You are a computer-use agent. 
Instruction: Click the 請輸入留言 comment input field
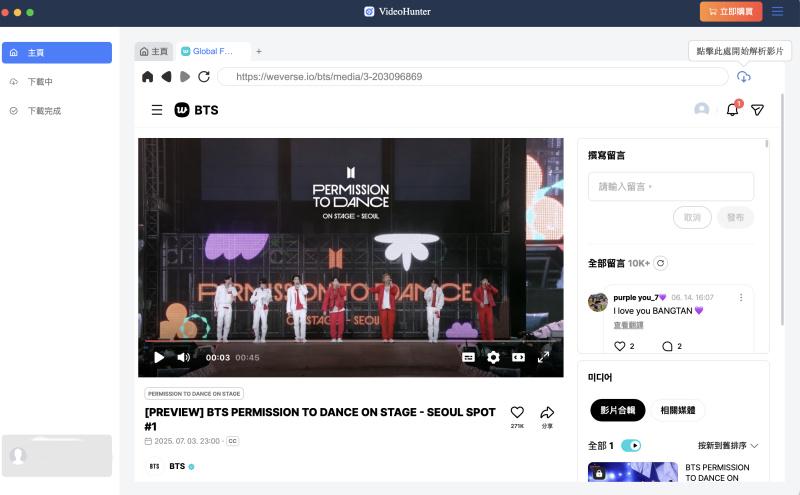(x=670, y=187)
